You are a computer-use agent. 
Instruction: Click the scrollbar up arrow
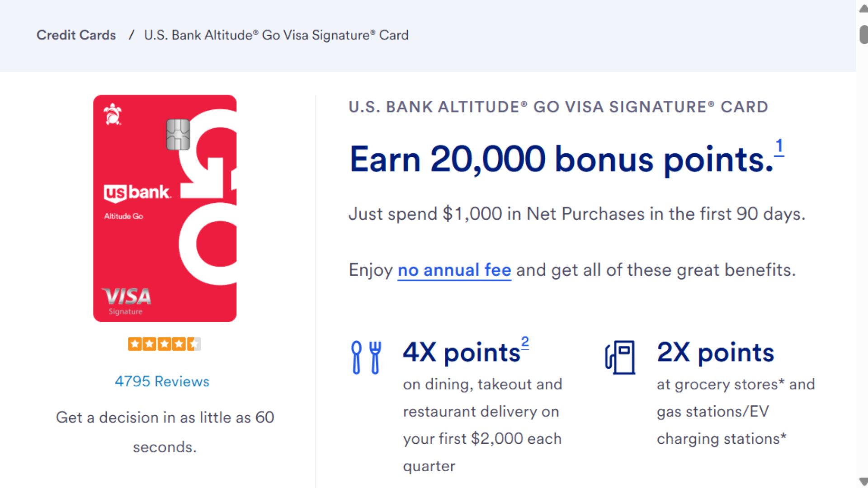863,9
